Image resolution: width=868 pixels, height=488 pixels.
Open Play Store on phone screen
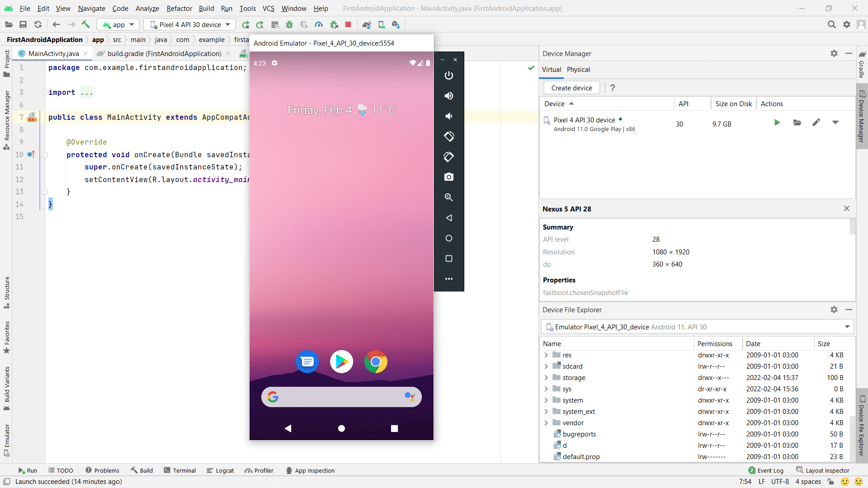click(341, 361)
